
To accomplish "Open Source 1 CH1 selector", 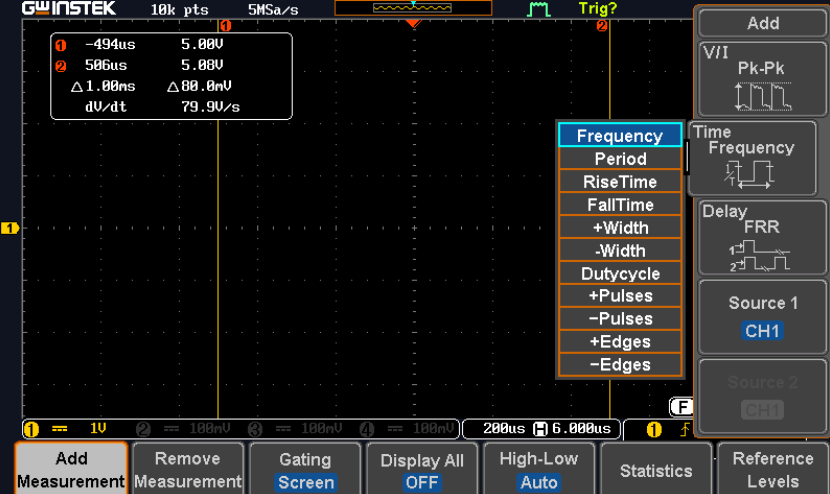I will 761,318.
